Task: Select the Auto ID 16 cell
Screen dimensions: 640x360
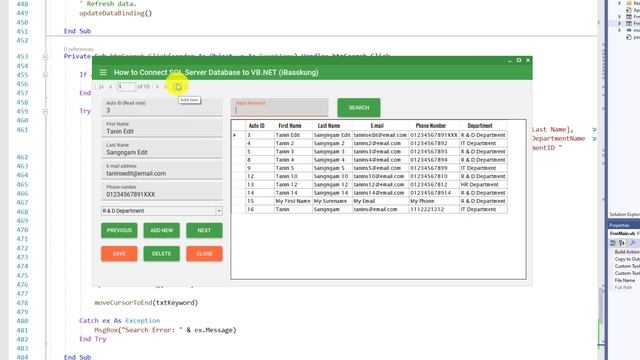Action: 260,209
